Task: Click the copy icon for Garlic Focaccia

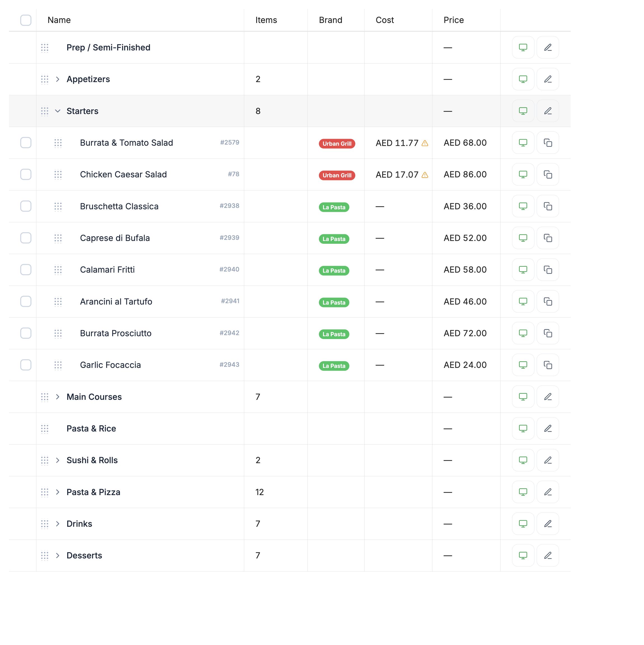Action: point(548,365)
